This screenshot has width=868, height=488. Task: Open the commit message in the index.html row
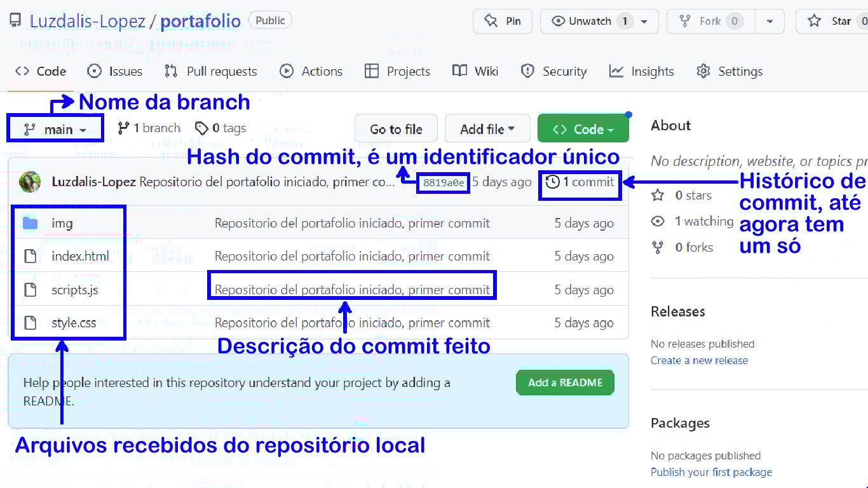(352, 257)
